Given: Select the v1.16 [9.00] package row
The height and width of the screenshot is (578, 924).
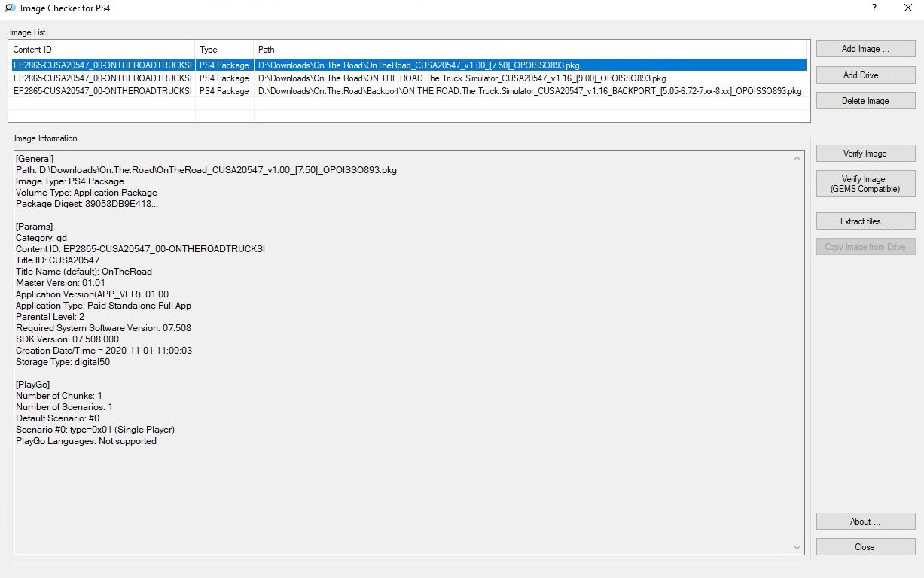Looking at the screenshot, I should 407,78.
